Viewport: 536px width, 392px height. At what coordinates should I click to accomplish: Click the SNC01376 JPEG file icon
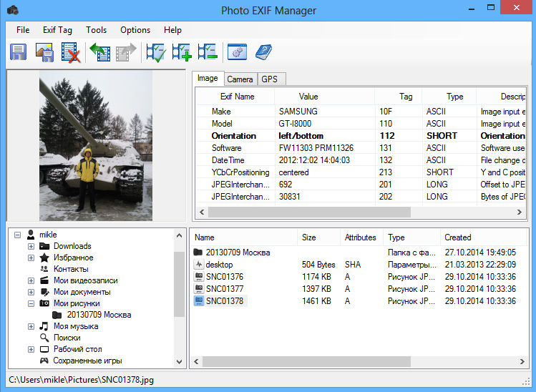pyautogui.click(x=199, y=277)
